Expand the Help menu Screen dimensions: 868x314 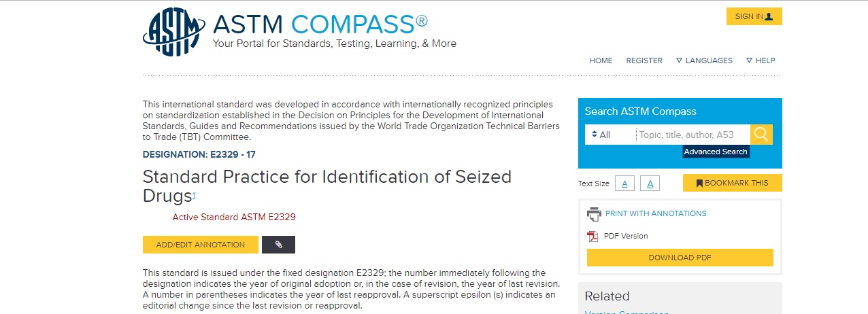761,60
